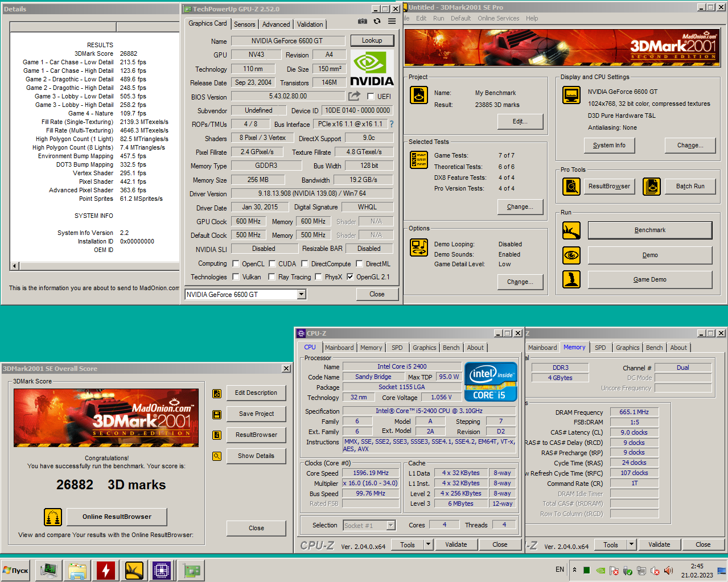Click the icon beside Edit Description
728x582 pixels.
pos(217,393)
